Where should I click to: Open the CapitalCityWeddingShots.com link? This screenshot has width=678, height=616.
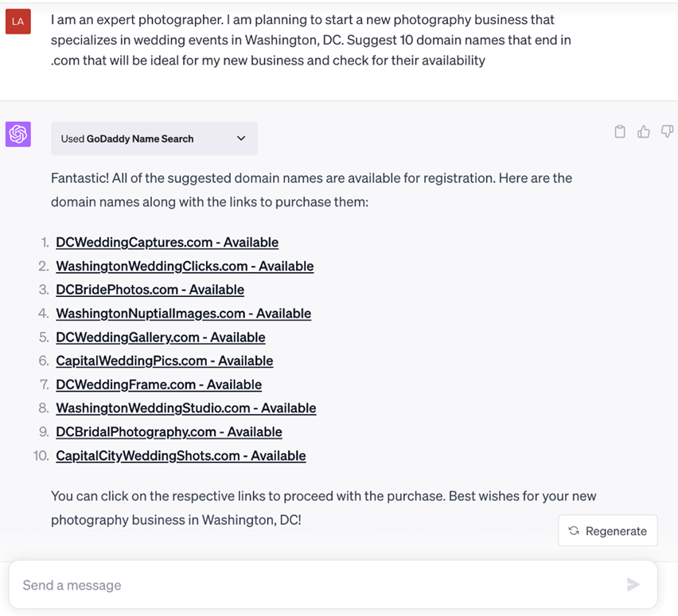tap(181, 456)
